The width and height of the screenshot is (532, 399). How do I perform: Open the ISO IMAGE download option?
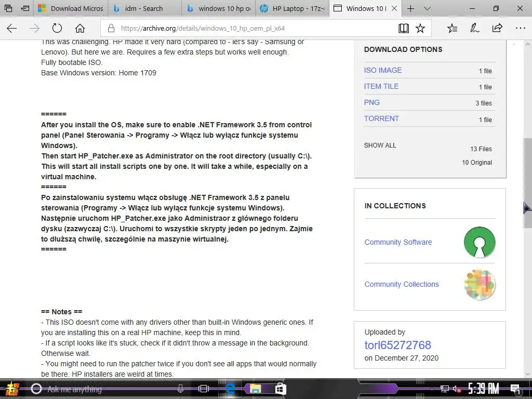click(383, 70)
